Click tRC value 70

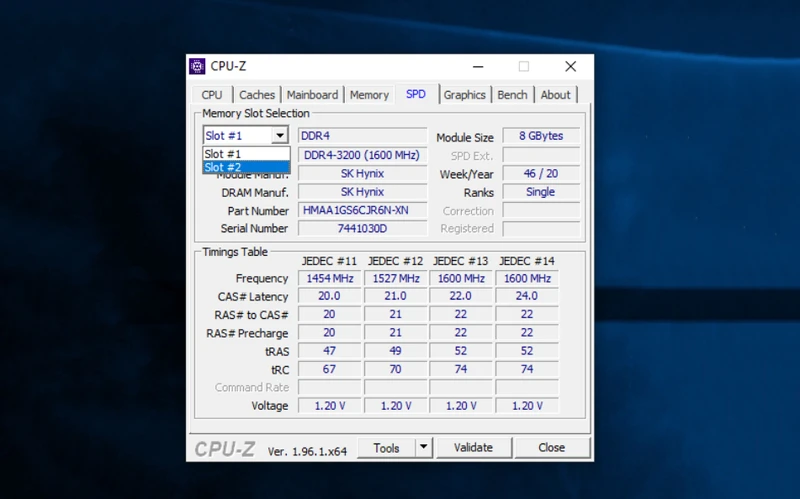point(396,369)
